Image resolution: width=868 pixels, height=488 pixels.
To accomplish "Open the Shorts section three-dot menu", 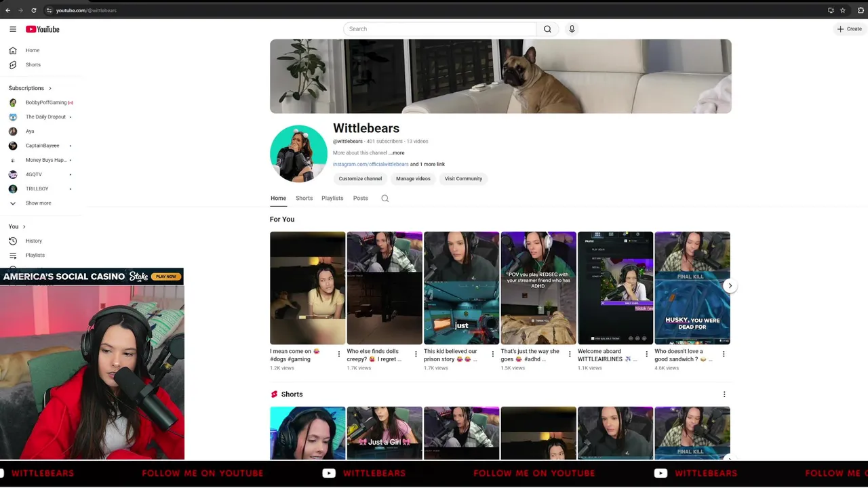I will pos(724,394).
